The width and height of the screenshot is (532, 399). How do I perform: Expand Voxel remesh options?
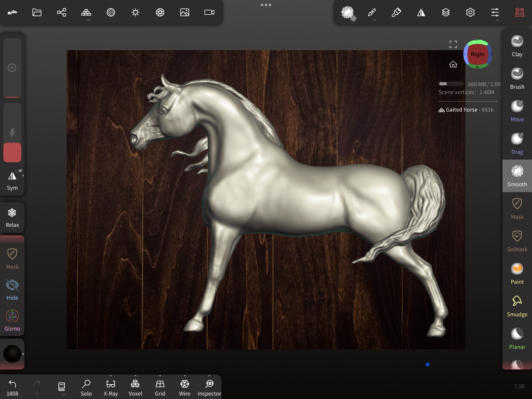pyautogui.click(x=135, y=376)
